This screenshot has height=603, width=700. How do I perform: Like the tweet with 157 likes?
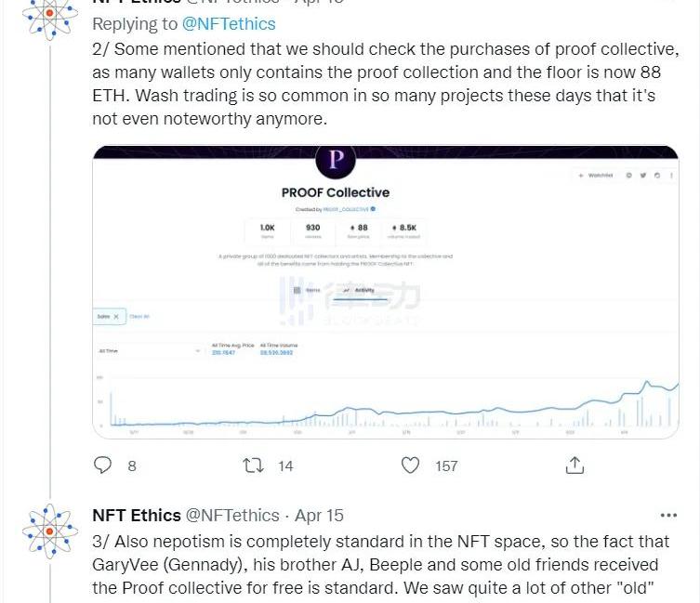point(410,465)
